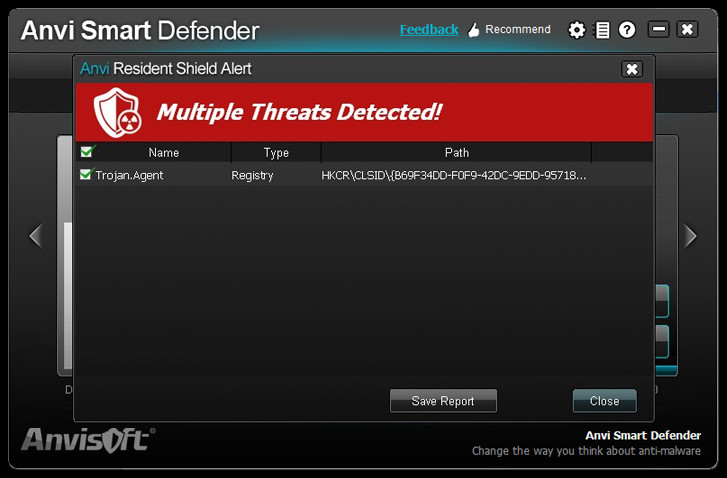
Task: Sort threats by Path column
Action: [457, 153]
